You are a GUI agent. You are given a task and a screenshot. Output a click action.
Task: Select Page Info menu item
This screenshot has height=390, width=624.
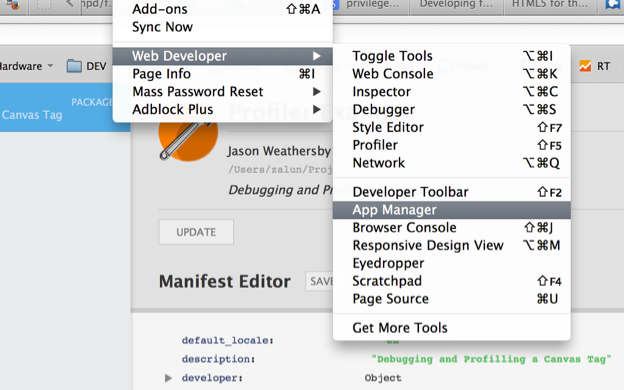click(222, 74)
